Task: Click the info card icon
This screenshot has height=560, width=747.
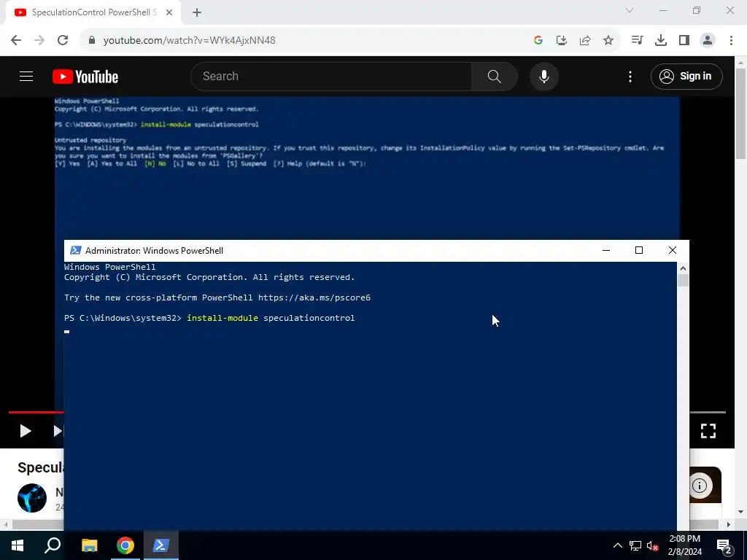Action: click(700, 486)
